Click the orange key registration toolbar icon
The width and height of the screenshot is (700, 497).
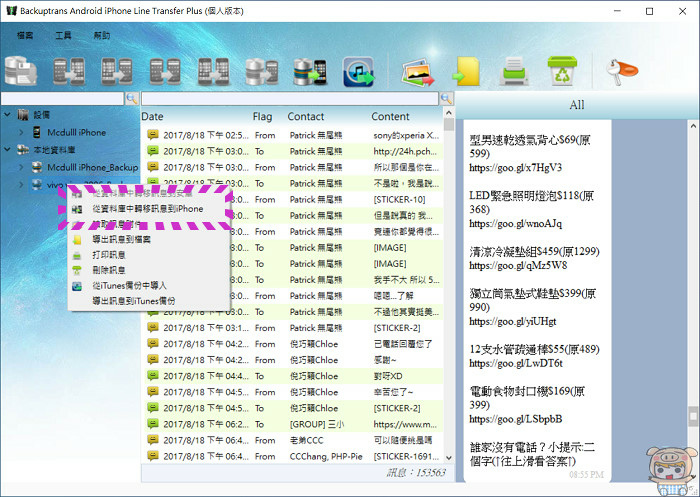click(622, 71)
